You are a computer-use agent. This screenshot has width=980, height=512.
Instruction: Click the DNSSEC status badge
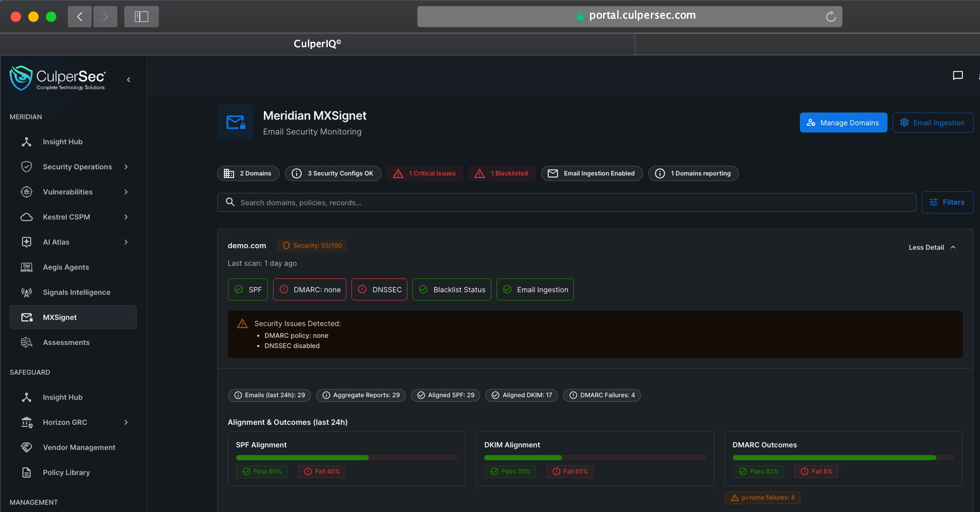[379, 290]
